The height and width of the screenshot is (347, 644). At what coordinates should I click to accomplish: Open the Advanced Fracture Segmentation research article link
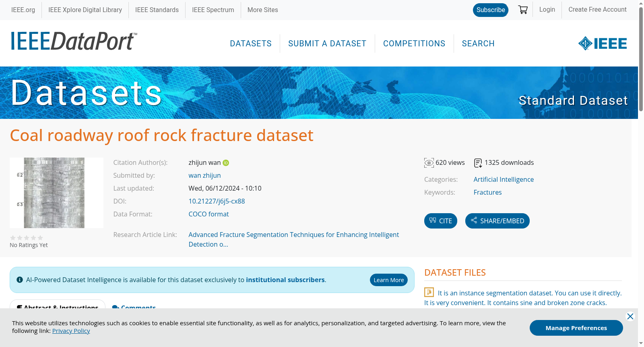coord(294,239)
